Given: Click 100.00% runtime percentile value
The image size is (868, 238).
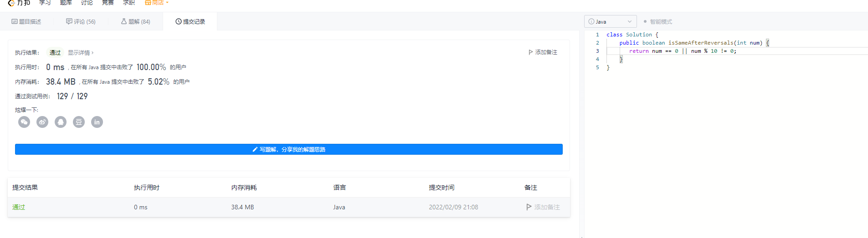Looking at the screenshot, I should (151, 67).
